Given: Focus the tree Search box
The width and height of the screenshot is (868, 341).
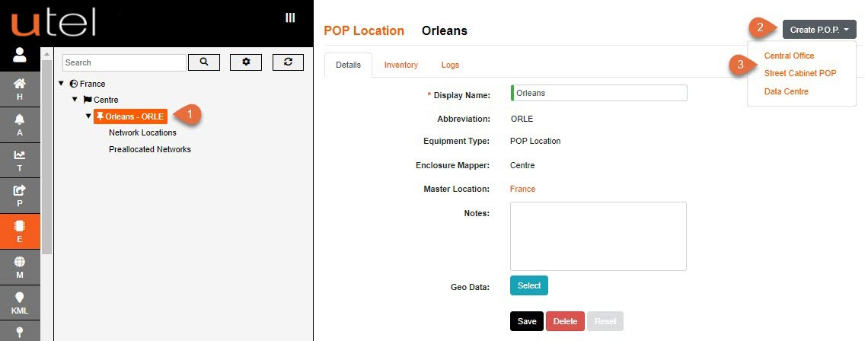Looking at the screenshot, I should pos(125,62).
